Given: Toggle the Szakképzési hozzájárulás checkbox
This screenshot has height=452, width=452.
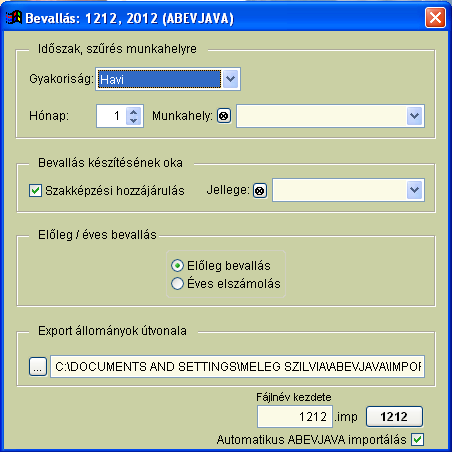Looking at the screenshot, I should tap(35, 191).
